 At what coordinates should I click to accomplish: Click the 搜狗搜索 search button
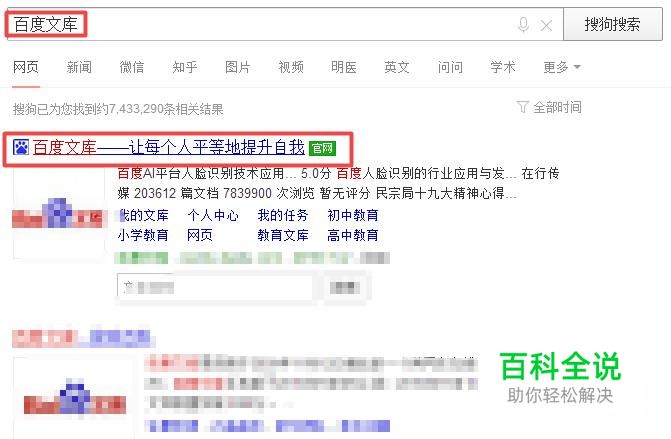[x=612, y=24]
